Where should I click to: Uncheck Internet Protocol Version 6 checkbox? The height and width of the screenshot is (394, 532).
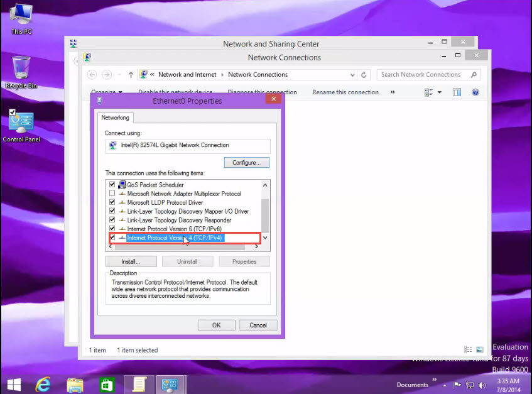tap(112, 228)
